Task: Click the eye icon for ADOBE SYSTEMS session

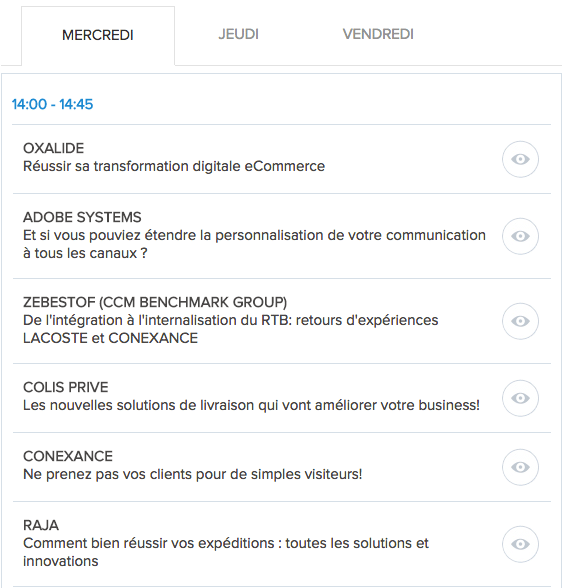Action: tap(520, 236)
